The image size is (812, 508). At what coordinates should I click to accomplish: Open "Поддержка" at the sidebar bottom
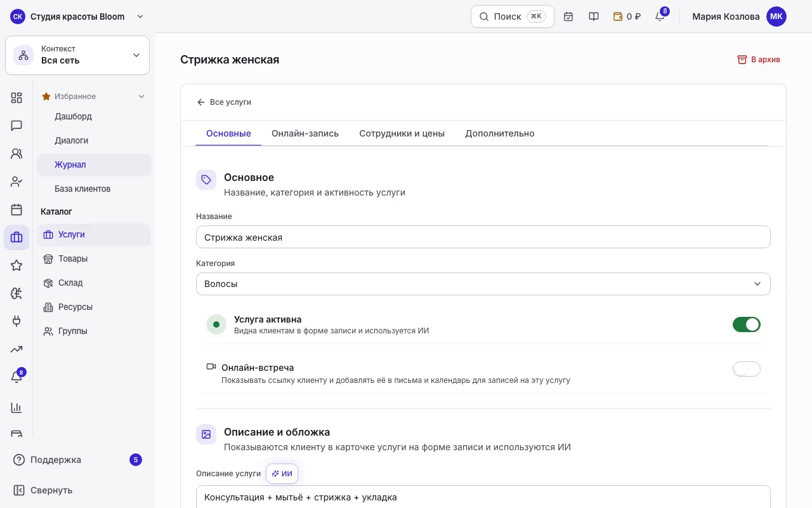(x=77, y=460)
